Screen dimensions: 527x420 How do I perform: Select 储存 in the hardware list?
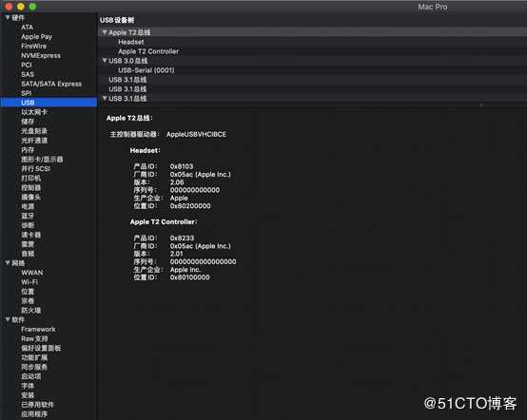click(28, 122)
